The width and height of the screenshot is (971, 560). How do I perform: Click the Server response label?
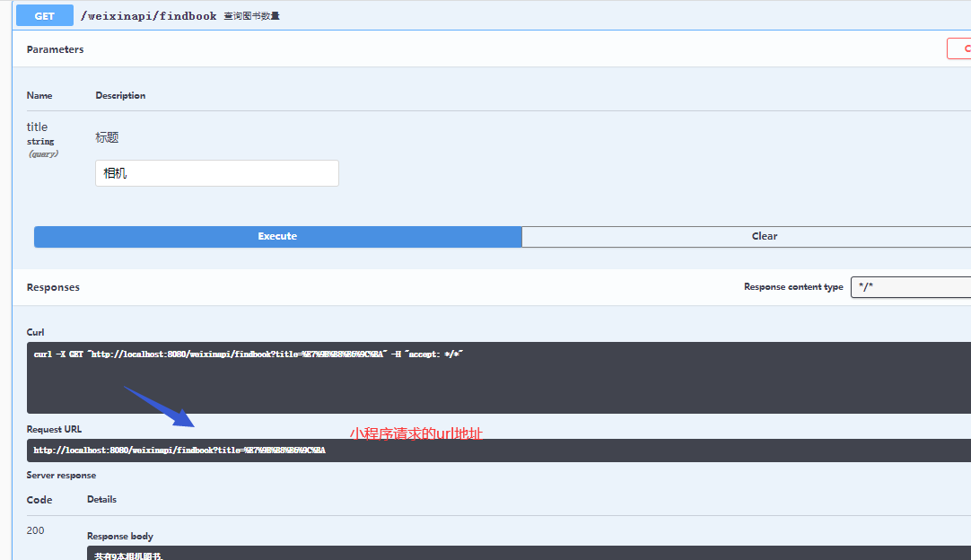(61, 475)
